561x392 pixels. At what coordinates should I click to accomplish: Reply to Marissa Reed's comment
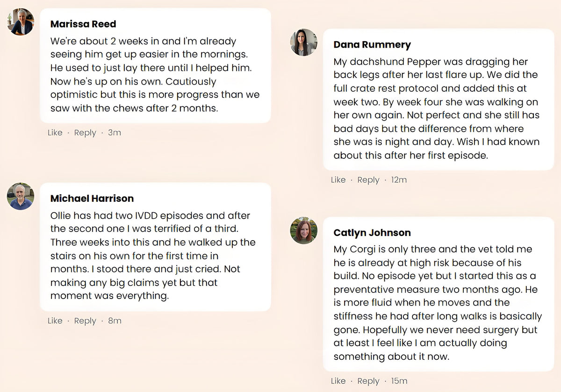(85, 133)
